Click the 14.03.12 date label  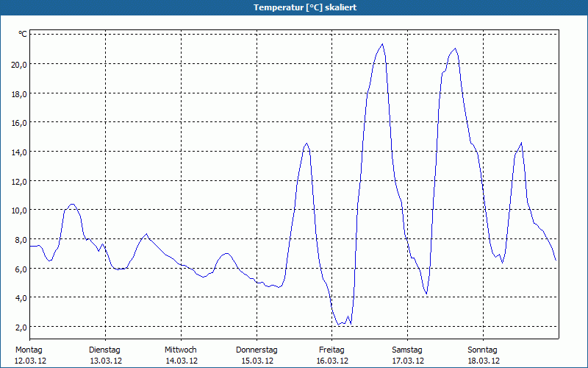click(182, 361)
